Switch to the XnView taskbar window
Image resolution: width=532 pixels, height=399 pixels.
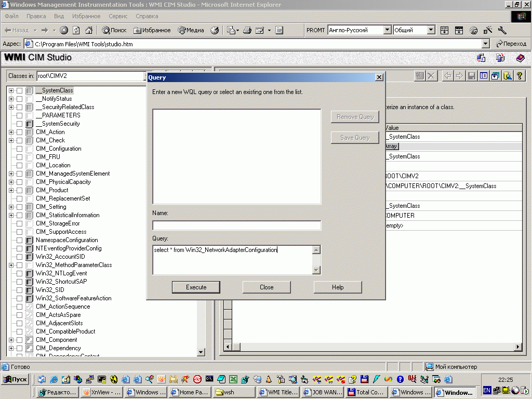pyautogui.click(x=102, y=392)
